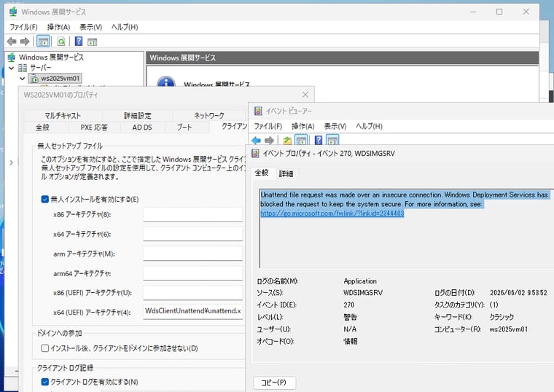This screenshot has width=554, height=392.
Task: Click Application log name value
Action: [360, 281]
